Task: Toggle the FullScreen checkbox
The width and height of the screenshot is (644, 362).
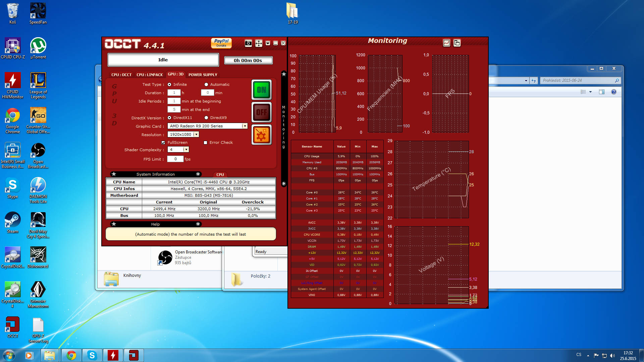Action: [x=163, y=142]
